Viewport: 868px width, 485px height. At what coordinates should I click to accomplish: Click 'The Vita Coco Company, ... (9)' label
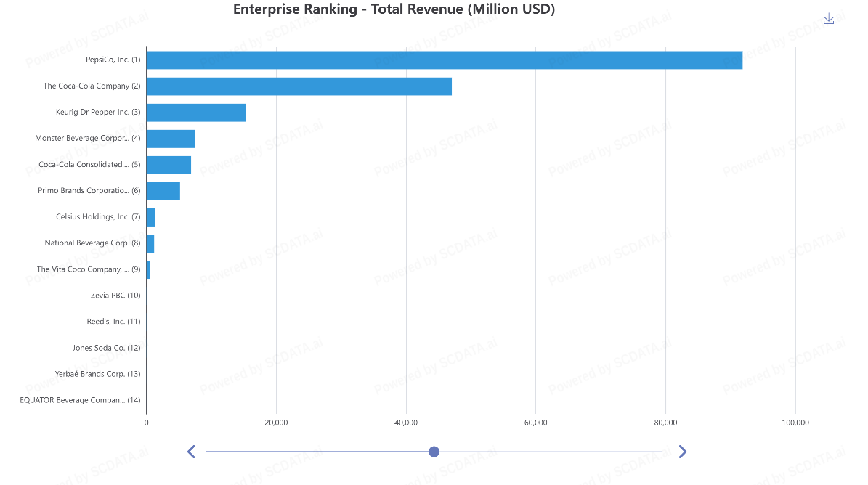point(89,269)
